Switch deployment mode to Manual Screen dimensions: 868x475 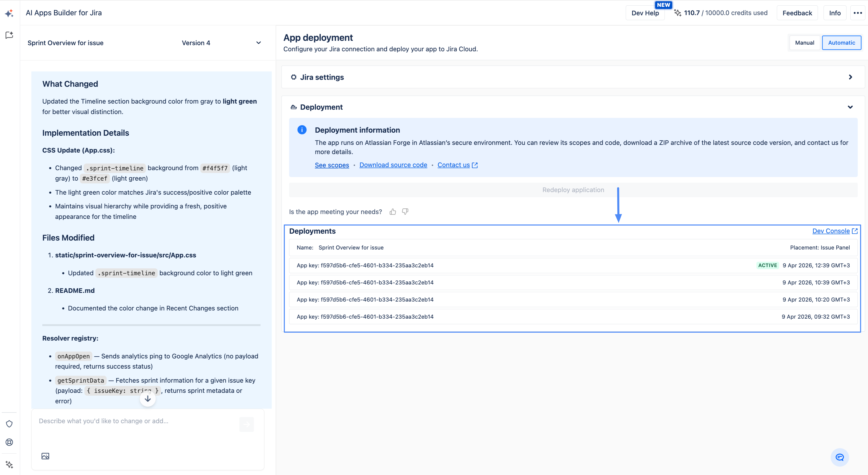pos(804,43)
